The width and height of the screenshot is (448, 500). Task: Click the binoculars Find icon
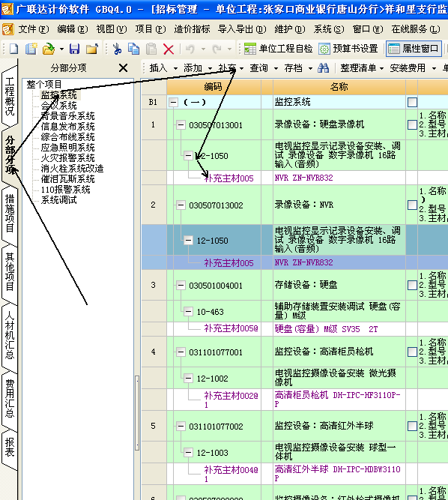point(324,67)
